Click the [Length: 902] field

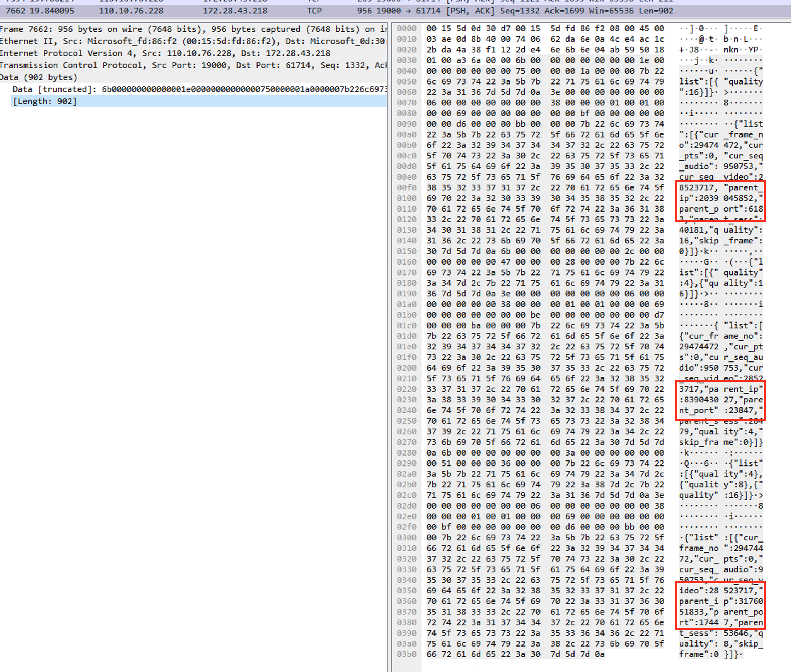pyautogui.click(x=45, y=102)
